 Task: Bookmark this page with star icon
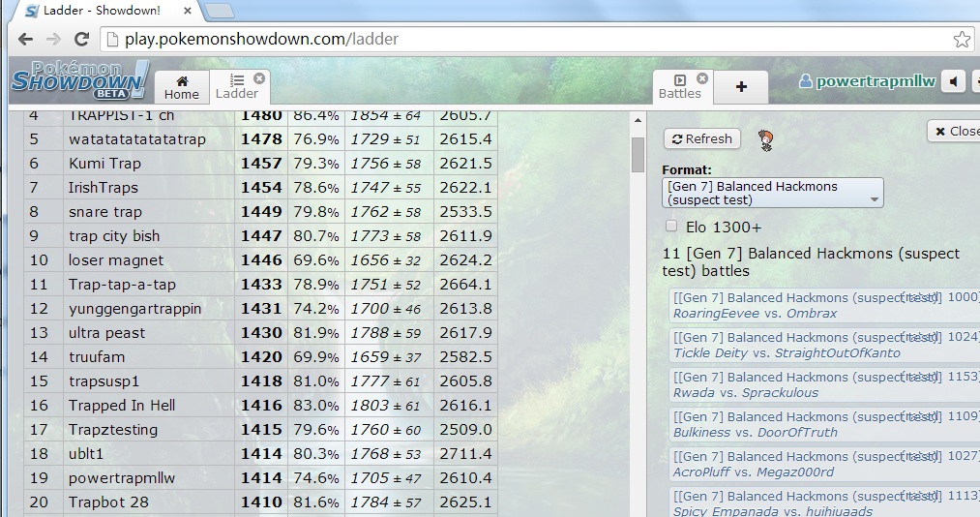point(962,40)
